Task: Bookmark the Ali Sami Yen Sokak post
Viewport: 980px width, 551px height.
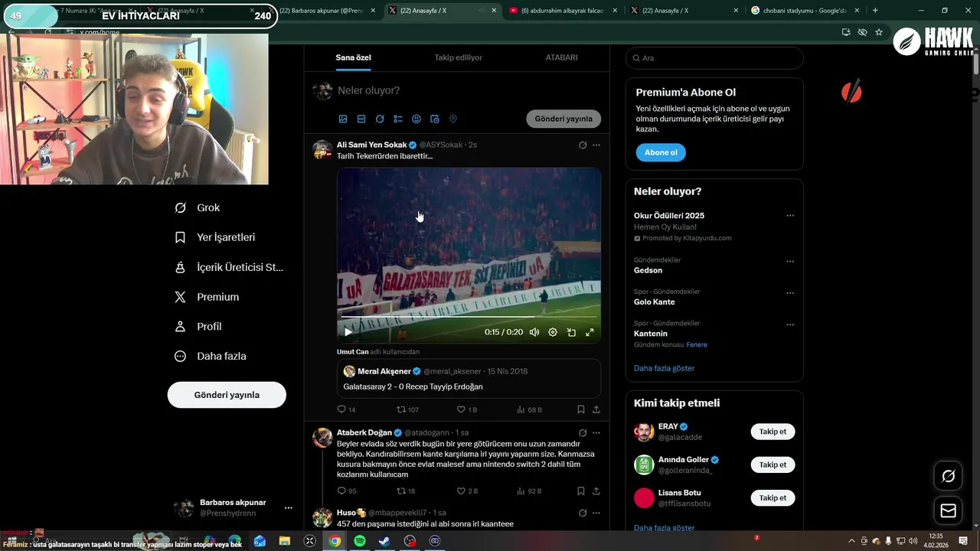Action: [x=581, y=409]
